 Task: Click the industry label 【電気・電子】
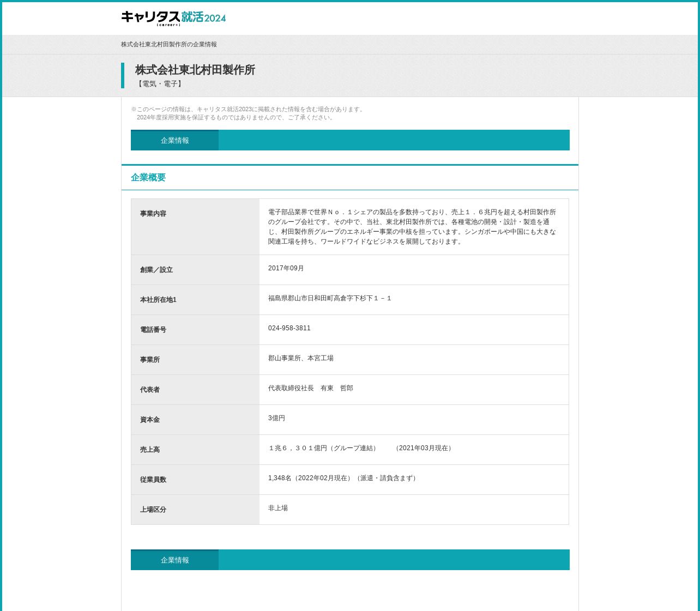(160, 84)
